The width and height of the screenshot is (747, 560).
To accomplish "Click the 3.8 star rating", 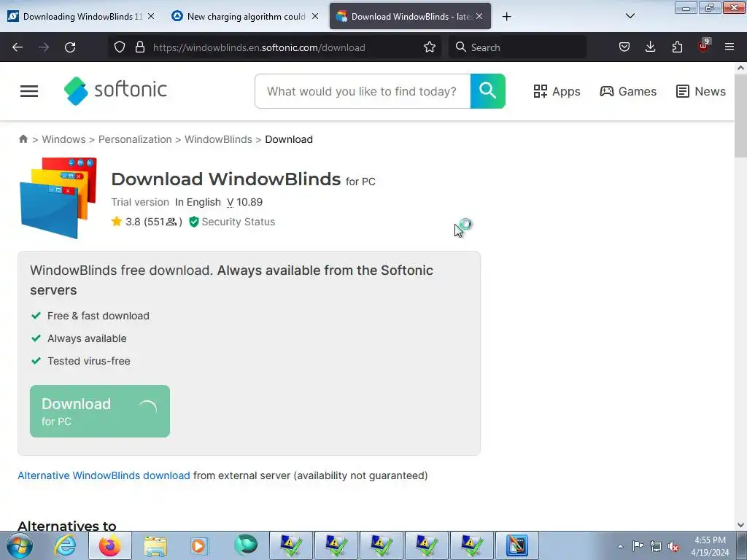I will (147, 222).
